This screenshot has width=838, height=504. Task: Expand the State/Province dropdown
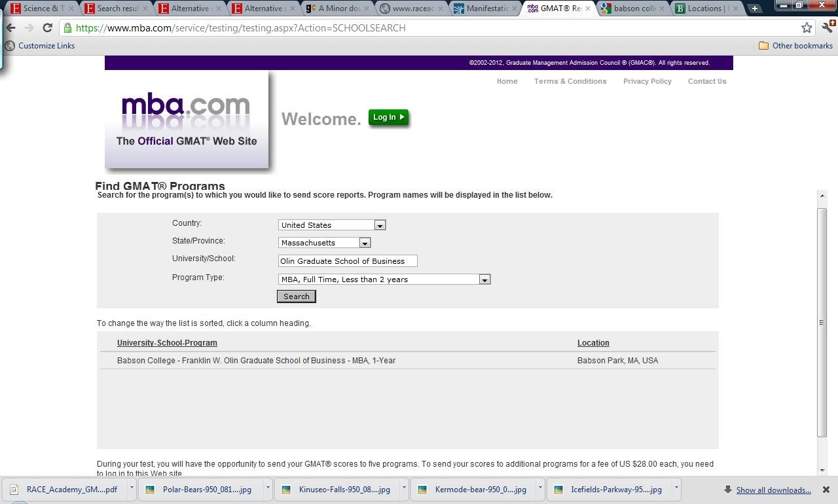point(365,243)
